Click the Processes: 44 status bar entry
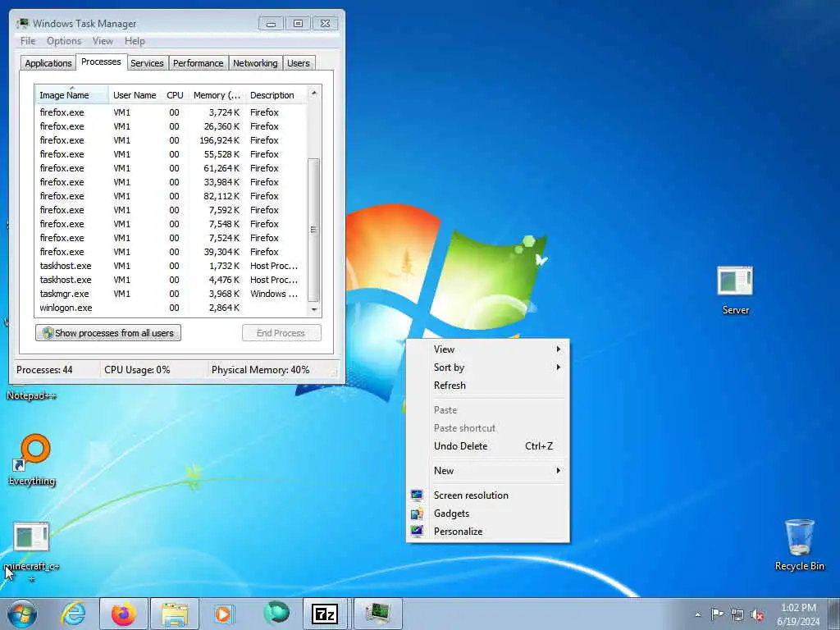 44,370
